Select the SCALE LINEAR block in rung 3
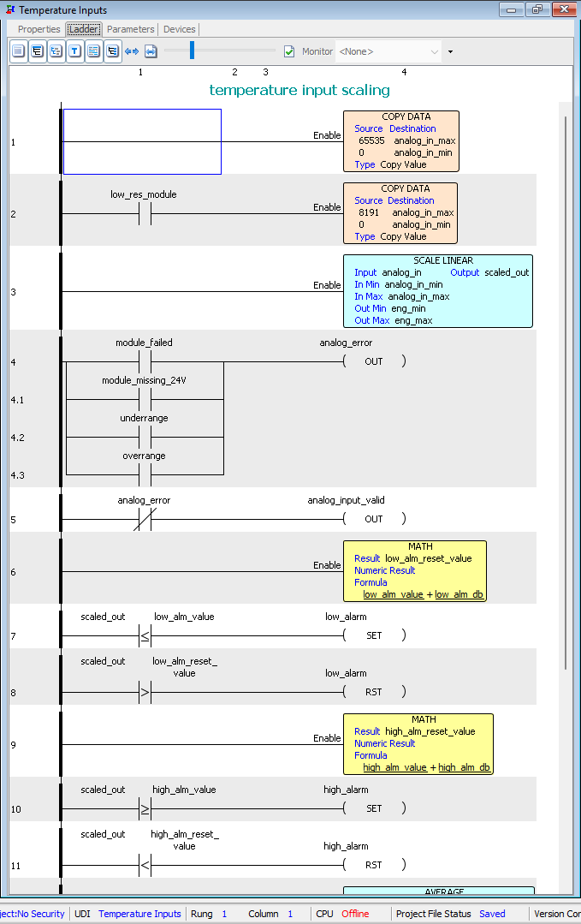 437,290
